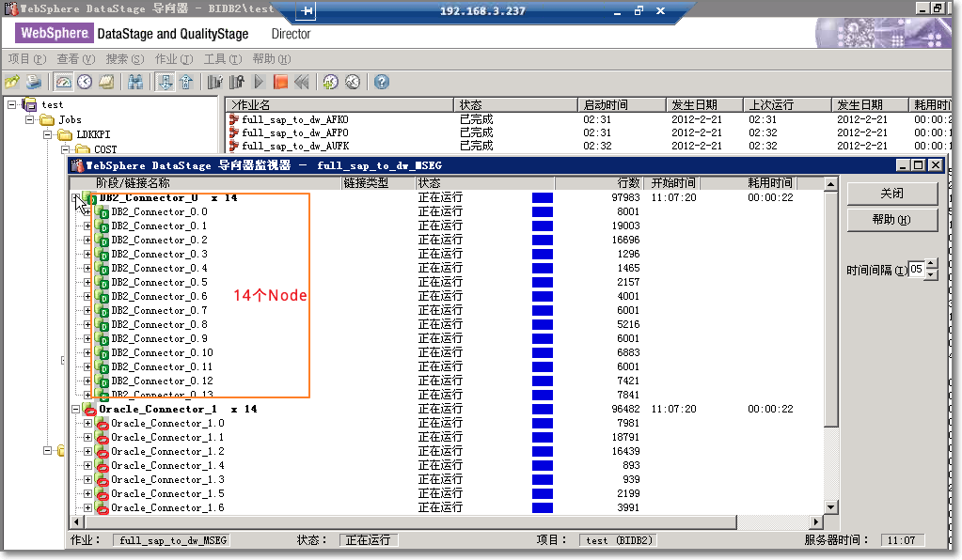Image resolution: width=962 pixels, height=560 pixels.
Task: Click the 时间间隔 value field
Action: click(x=917, y=269)
